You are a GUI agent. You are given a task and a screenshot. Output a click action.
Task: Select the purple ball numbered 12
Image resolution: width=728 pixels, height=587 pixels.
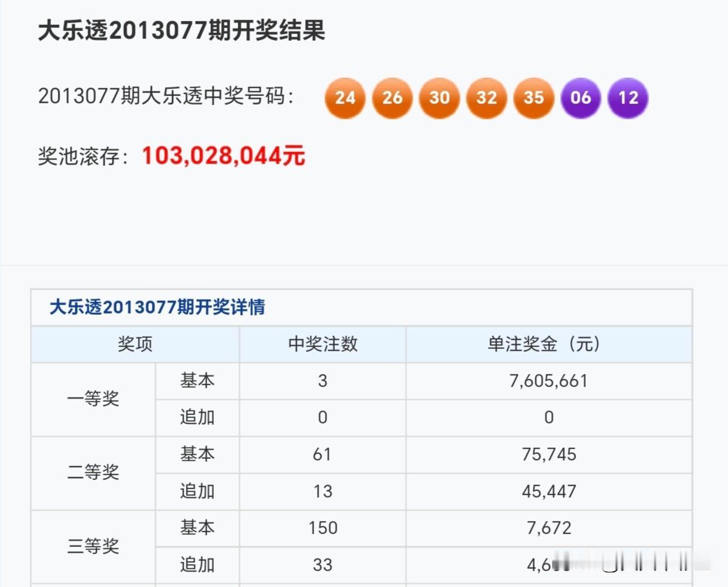point(628,98)
